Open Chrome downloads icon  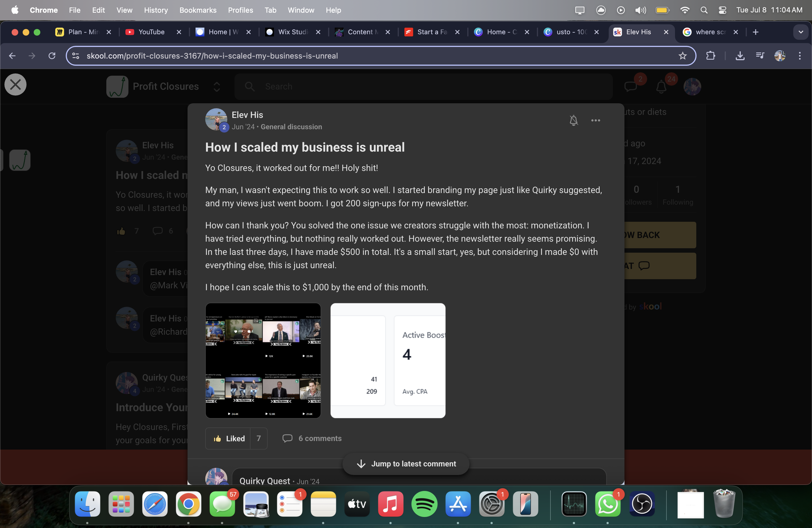tap(740, 56)
